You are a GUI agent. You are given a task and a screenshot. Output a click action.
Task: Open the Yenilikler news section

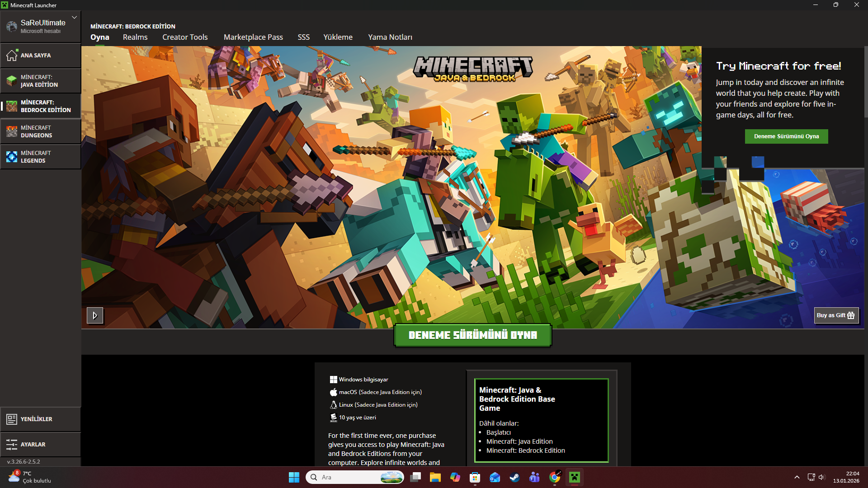click(x=41, y=419)
